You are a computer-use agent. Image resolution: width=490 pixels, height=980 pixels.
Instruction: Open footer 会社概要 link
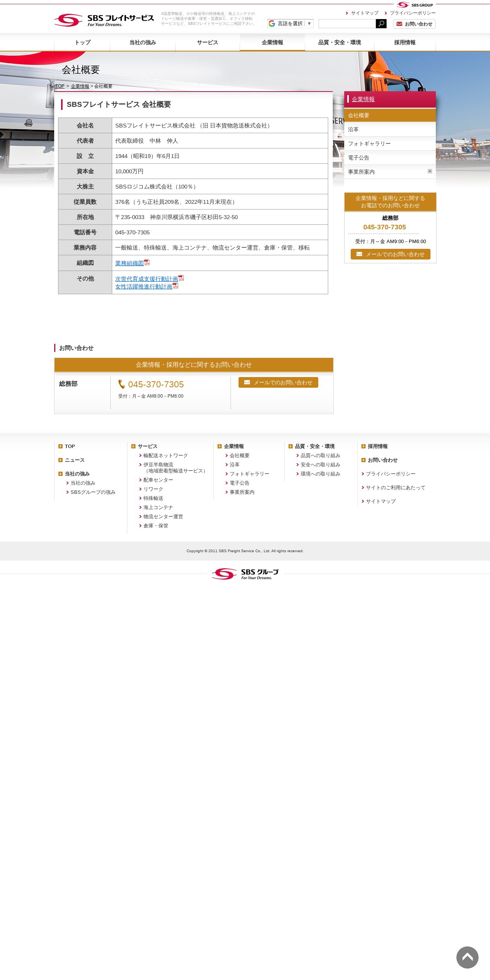240,455
